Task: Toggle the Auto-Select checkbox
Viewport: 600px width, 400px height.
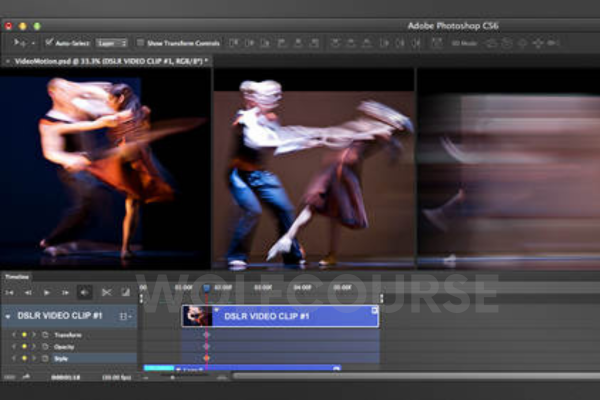Action: point(48,43)
